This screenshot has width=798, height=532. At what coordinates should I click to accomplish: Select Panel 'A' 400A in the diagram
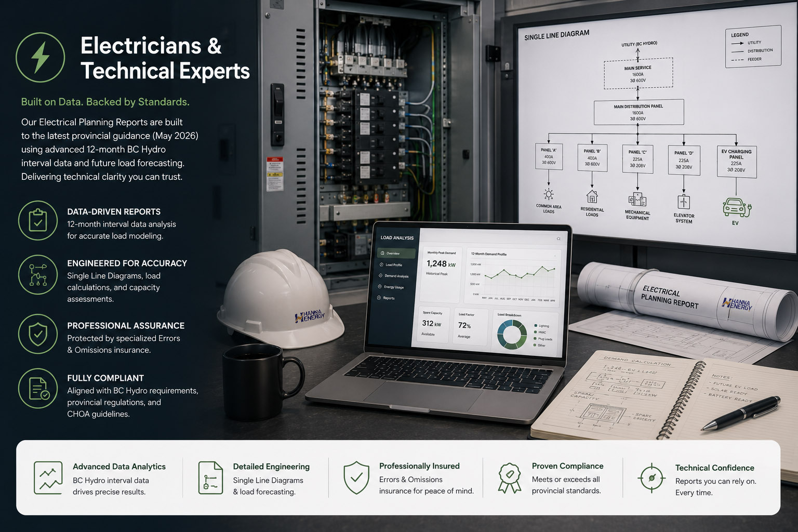549,156
